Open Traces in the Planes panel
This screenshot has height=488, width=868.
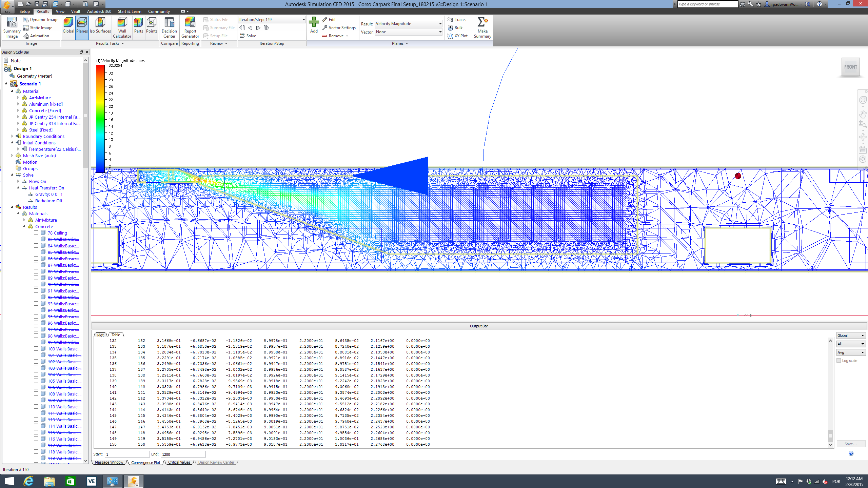[457, 20]
